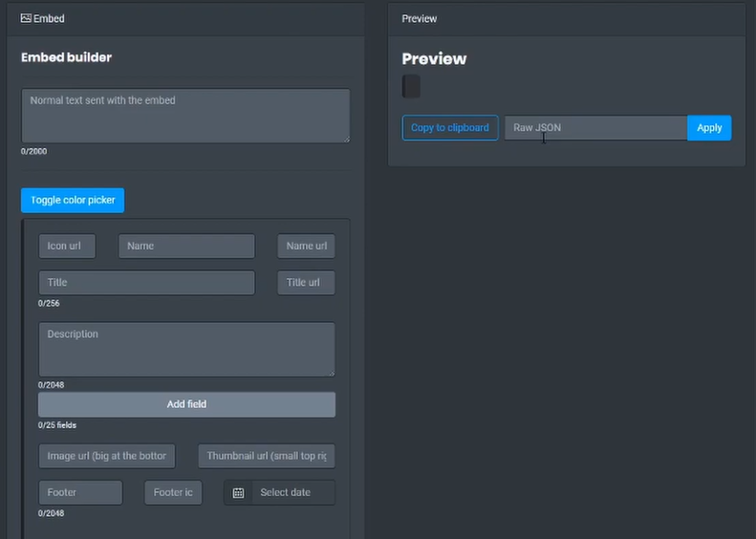
Task: Focus the Title url field
Action: (306, 283)
